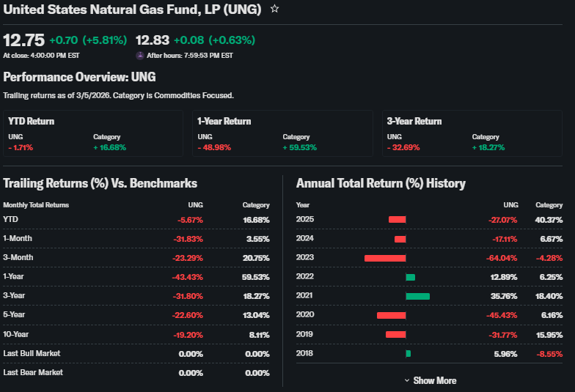Click the 2022 green return bar
The height and width of the screenshot is (392, 575).
(410, 277)
